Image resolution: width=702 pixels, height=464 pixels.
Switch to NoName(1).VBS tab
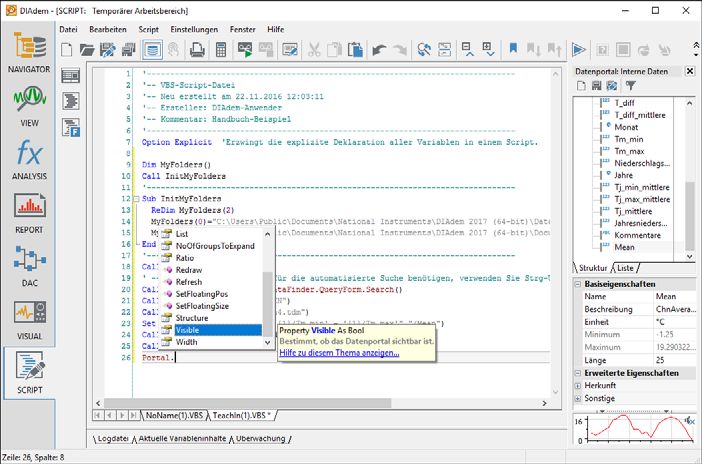pyautogui.click(x=174, y=415)
